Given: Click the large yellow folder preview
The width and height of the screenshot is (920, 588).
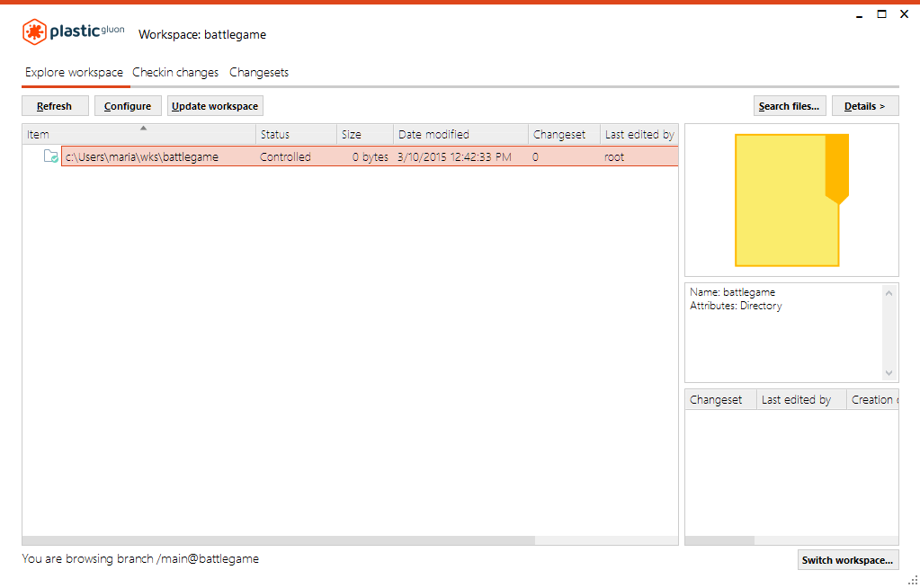Looking at the screenshot, I should point(791,200).
